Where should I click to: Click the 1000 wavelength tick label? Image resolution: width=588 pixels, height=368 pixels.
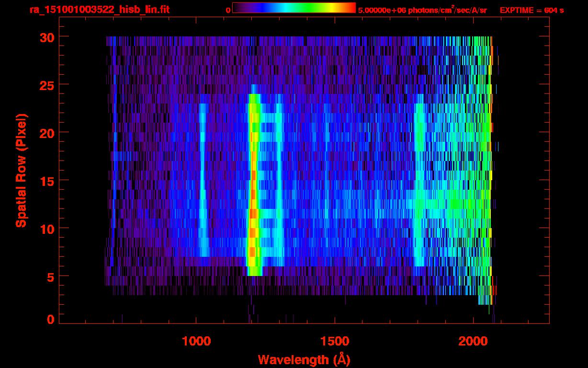tap(196, 341)
